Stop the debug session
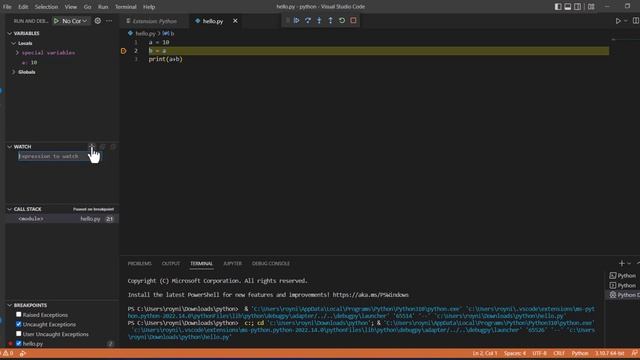Image resolution: width=640 pixels, height=360 pixels. [353, 20]
